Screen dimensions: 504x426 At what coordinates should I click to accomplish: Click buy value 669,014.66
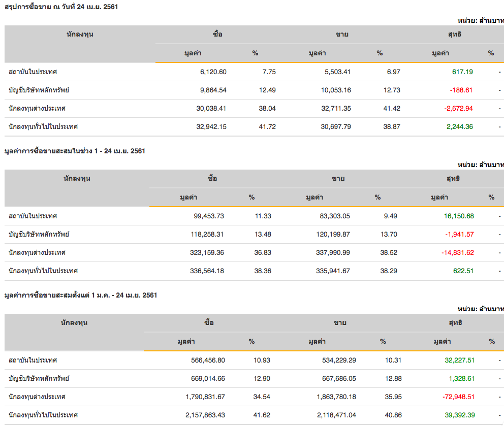coord(208,379)
